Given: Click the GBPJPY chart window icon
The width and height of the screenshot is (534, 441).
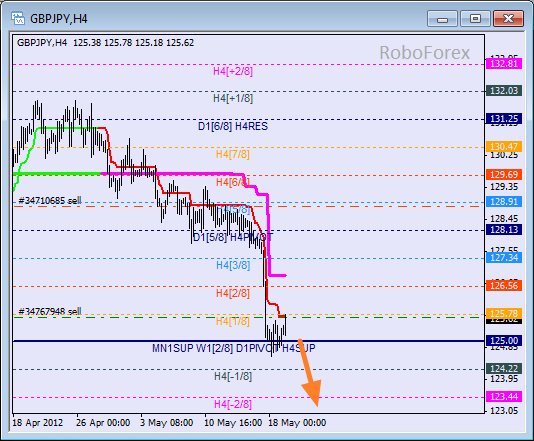Looking at the screenshot, I should click(x=18, y=18).
